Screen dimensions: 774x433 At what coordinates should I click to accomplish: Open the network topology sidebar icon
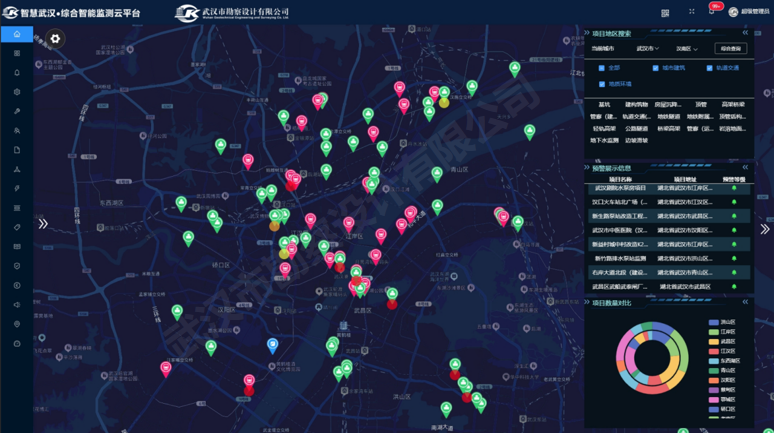[x=17, y=169]
